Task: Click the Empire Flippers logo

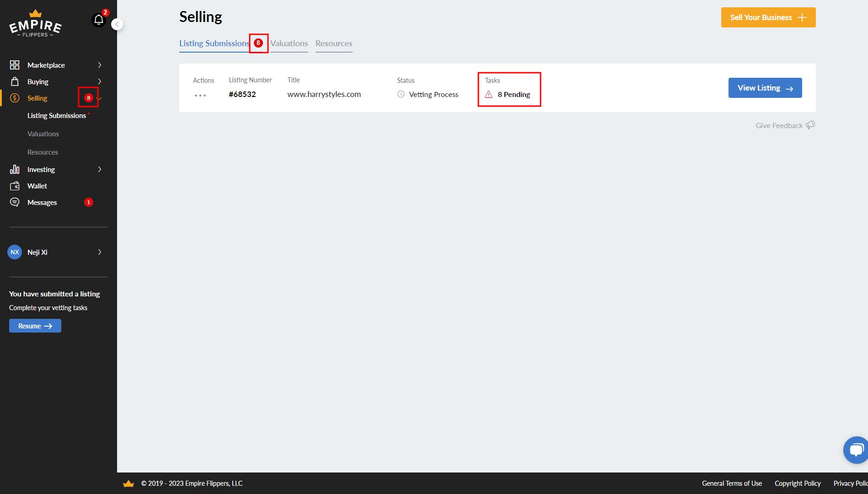Action: click(35, 24)
